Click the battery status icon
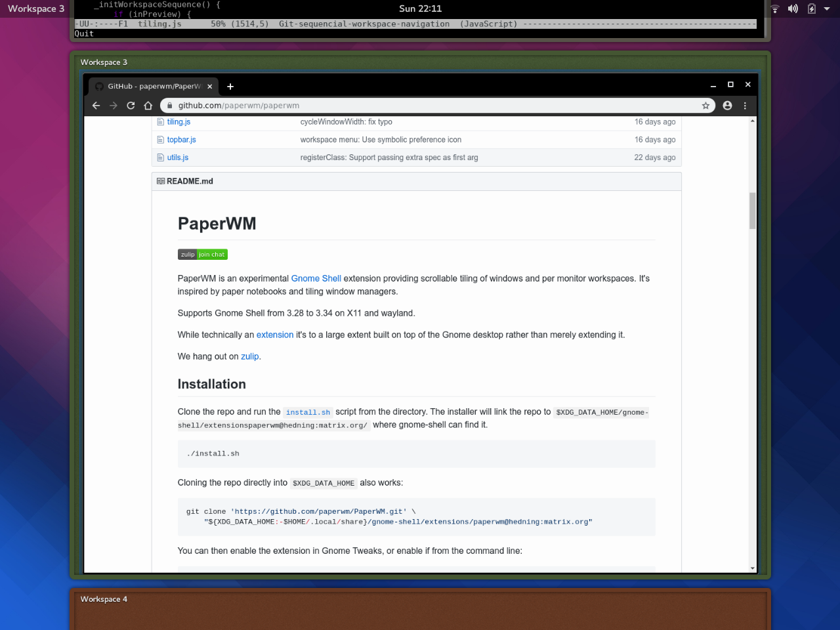 tap(811, 9)
